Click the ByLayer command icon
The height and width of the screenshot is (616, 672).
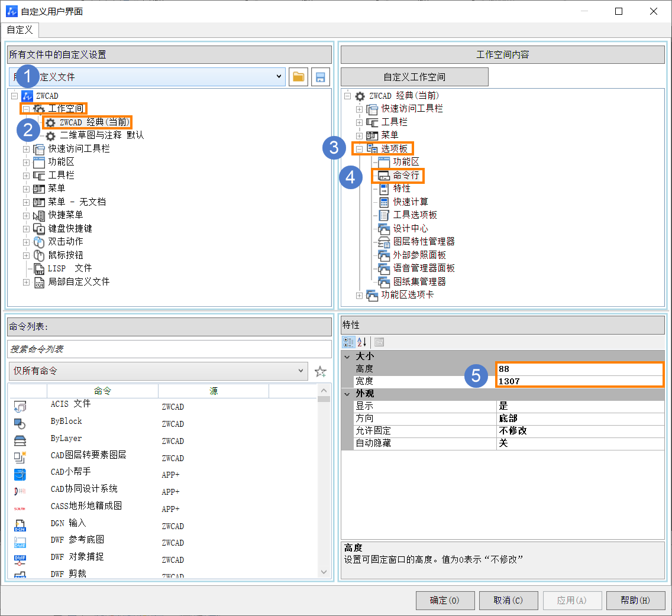[x=20, y=440]
